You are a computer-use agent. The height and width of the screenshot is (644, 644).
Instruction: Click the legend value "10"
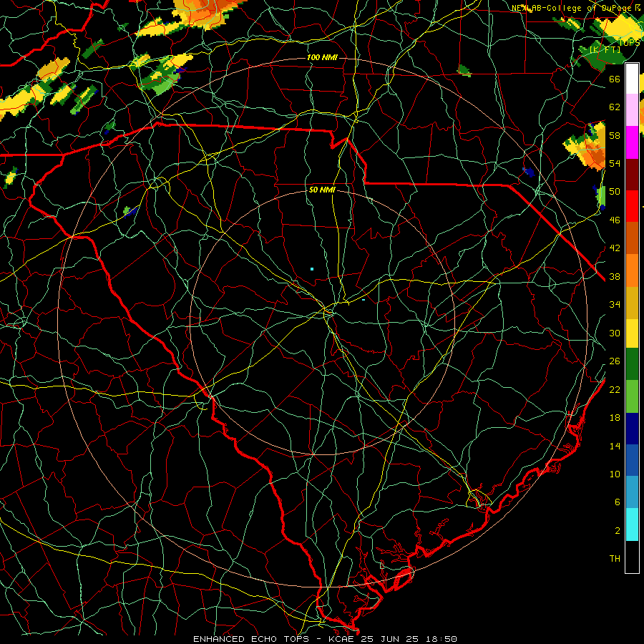coord(615,474)
